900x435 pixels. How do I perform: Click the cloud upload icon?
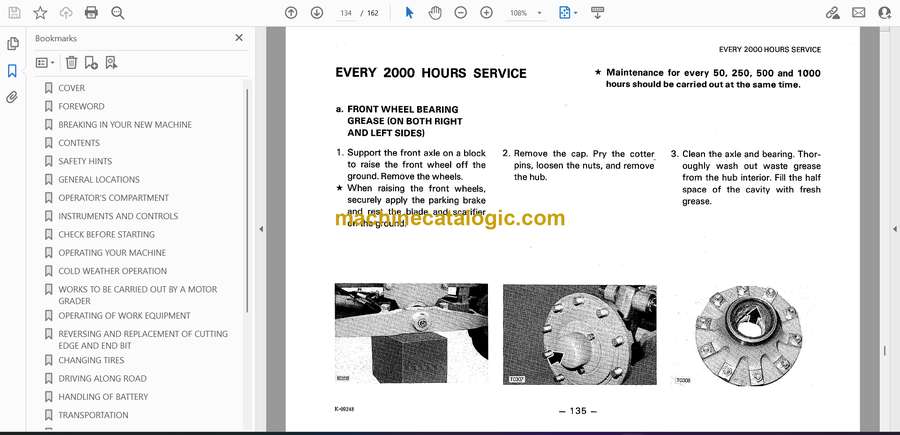coord(66,13)
